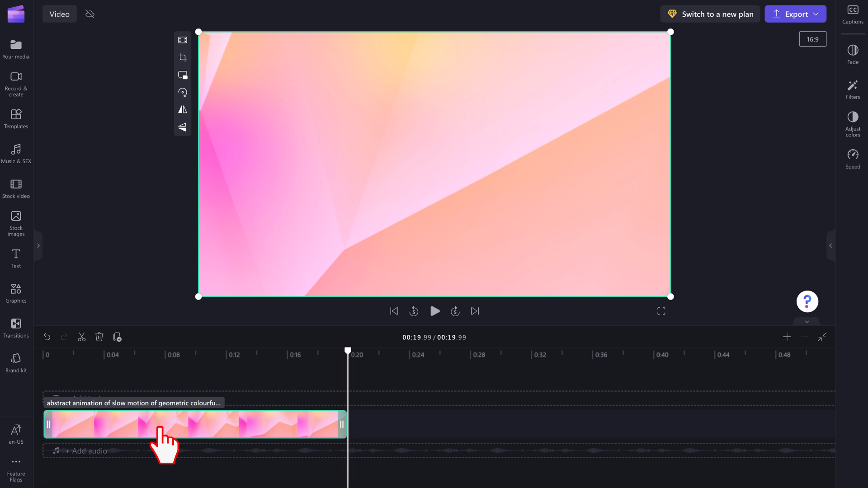Enable the round corners tool

point(184,75)
